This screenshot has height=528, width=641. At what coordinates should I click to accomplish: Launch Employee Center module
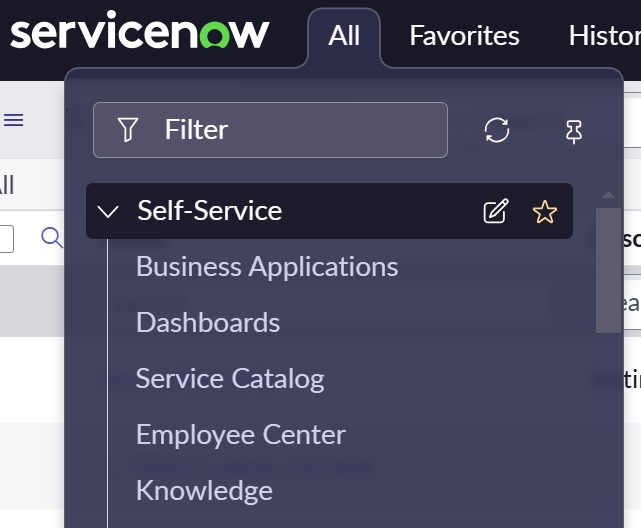[241, 435]
